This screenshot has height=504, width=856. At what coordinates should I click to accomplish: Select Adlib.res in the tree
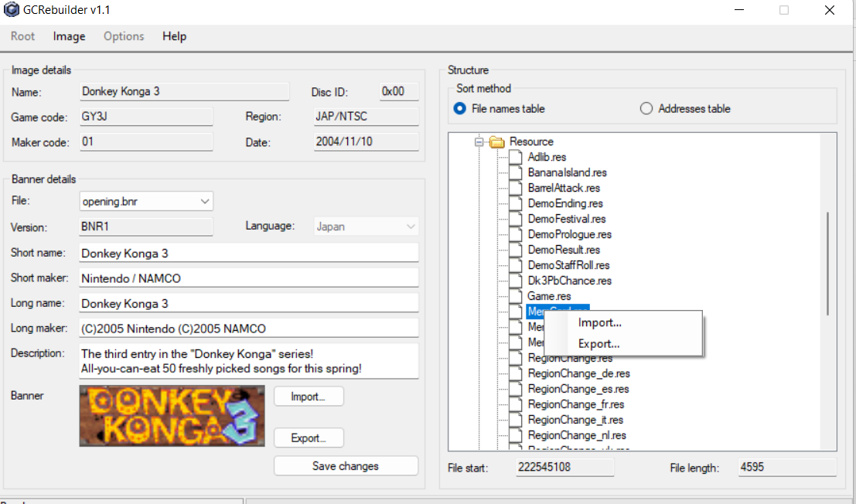(x=547, y=157)
